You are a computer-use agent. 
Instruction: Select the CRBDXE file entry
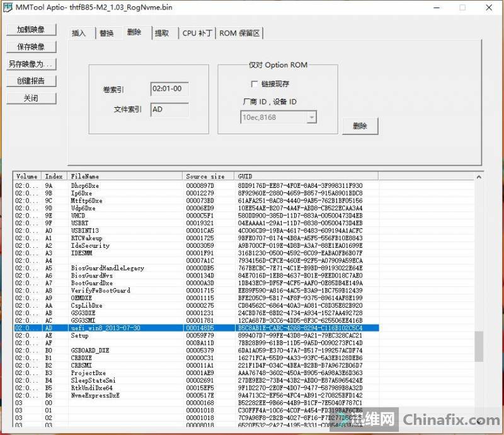point(196,358)
